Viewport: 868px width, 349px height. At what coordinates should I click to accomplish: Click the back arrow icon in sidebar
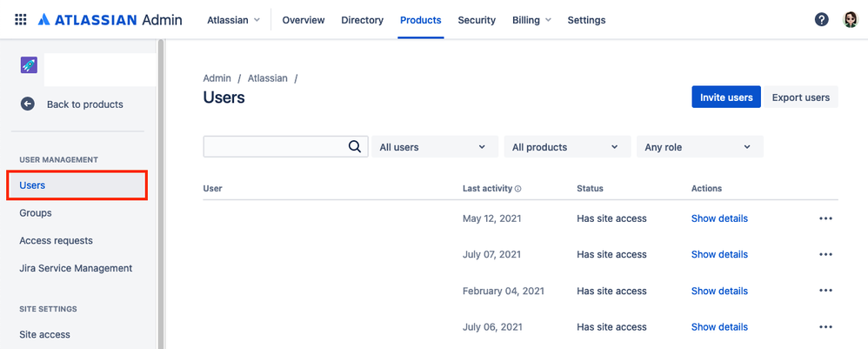(28, 104)
